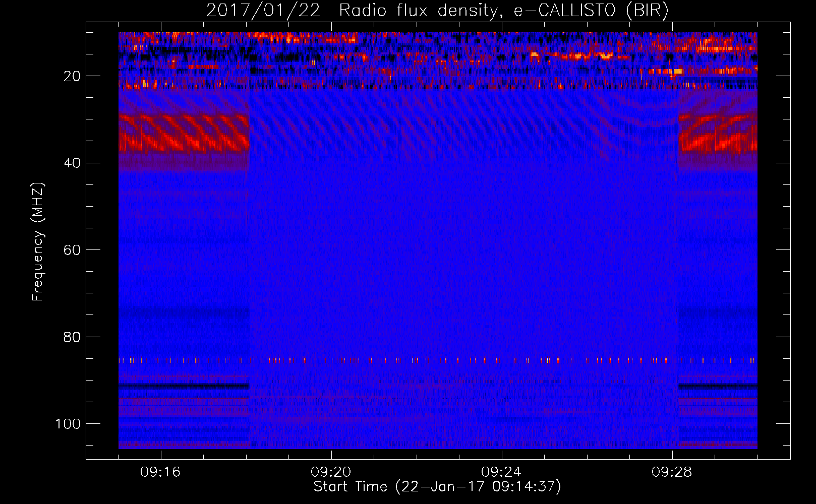The height and width of the screenshot is (504, 816).
Task: Click the 100 MHz frequency tick label
Action: (x=68, y=424)
